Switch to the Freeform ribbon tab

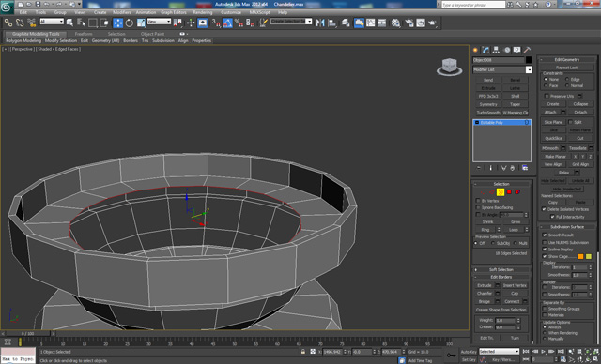84,34
